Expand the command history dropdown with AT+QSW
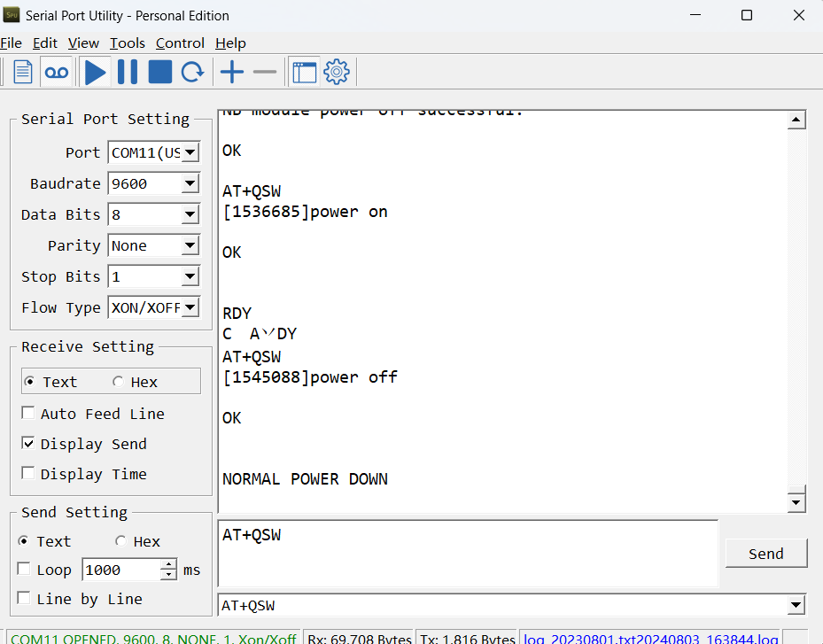823x644 pixels. click(x=796, y=605)
